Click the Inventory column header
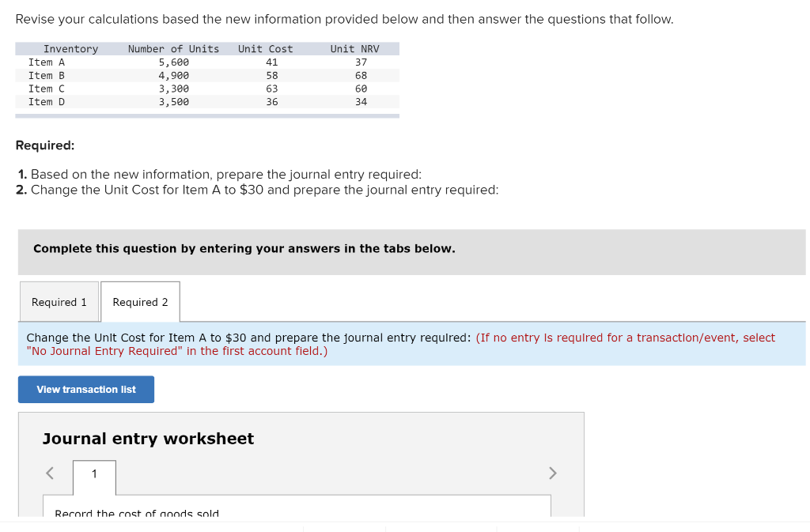The height and width of the screenshot is (532, 810). 70,48
